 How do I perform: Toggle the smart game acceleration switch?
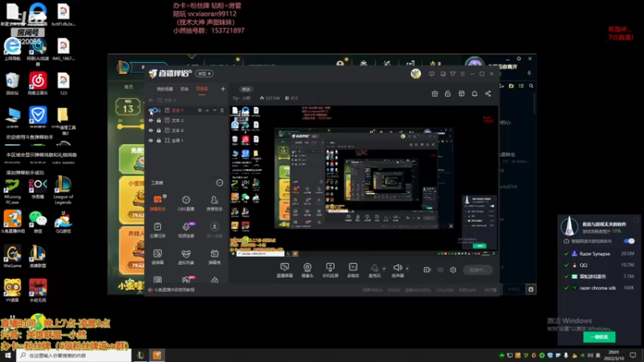629,241
